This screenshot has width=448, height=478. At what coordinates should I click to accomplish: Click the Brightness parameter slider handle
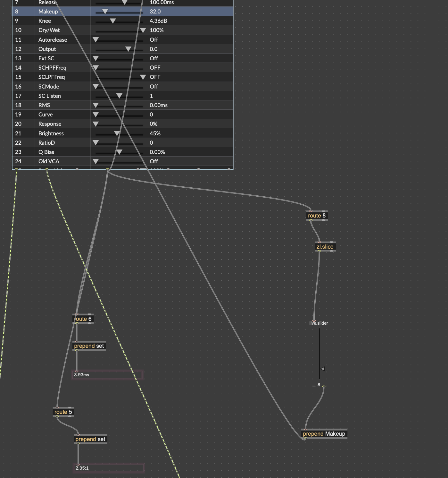point(117,133)
